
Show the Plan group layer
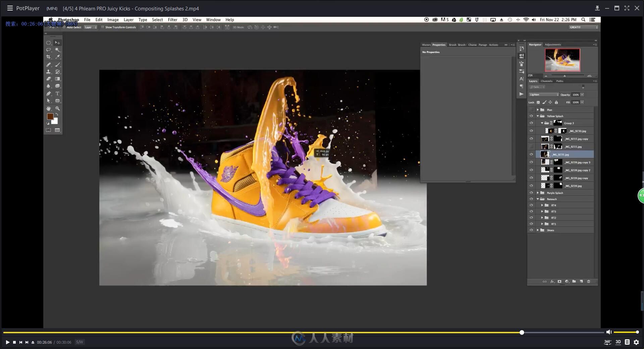coord(531,110)
